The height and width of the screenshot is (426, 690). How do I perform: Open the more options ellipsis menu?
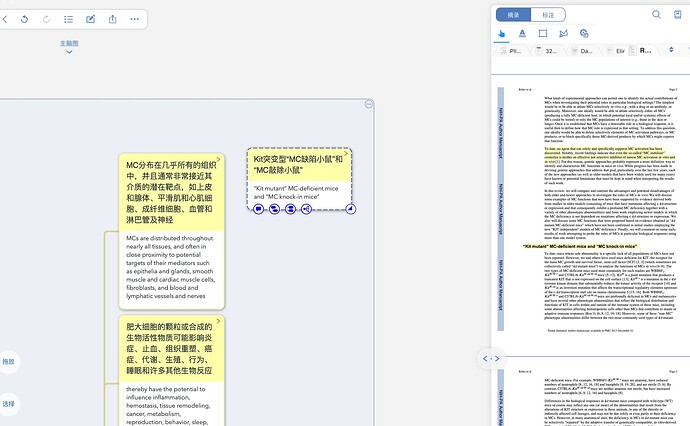coord(135,19)
